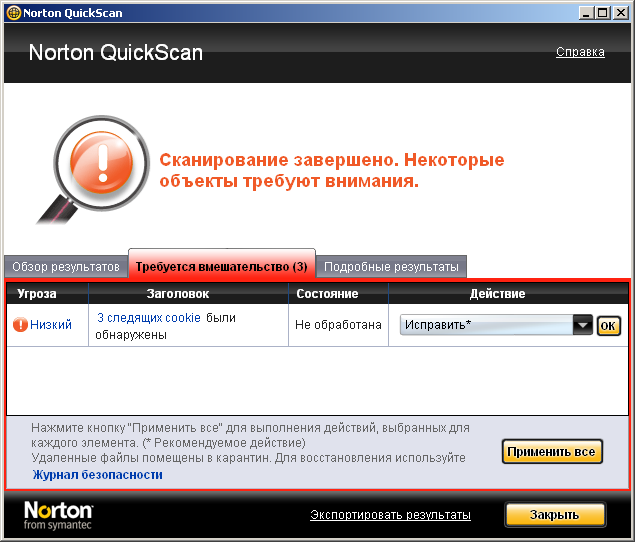Click the 'Сканирование завершено' headline text
Image resolution: width=635 pixels, height=542 pixels.
pos(332,171)
